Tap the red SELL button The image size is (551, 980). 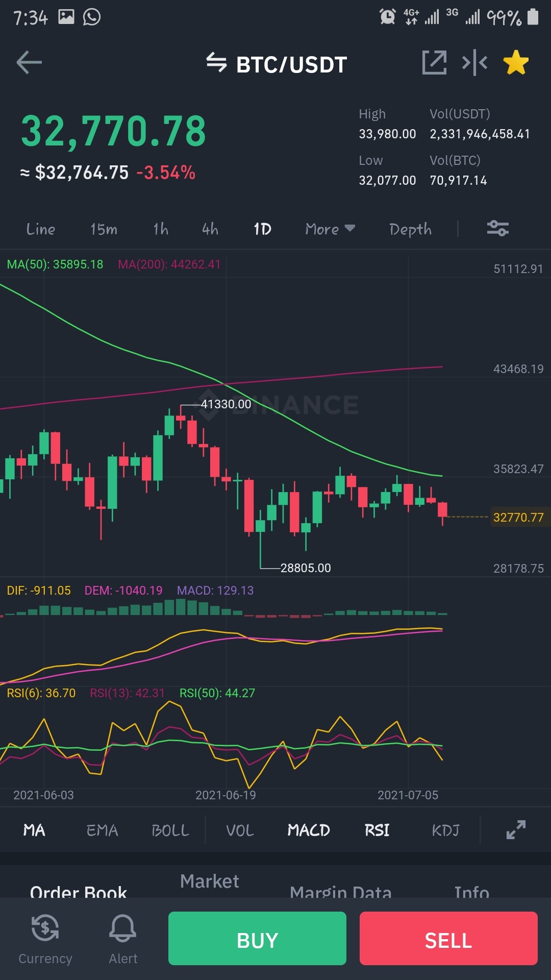[448, 939]
